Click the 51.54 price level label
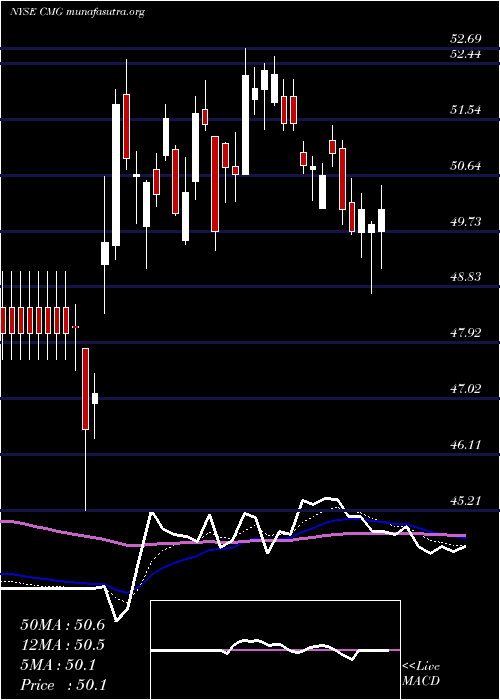 466,110
